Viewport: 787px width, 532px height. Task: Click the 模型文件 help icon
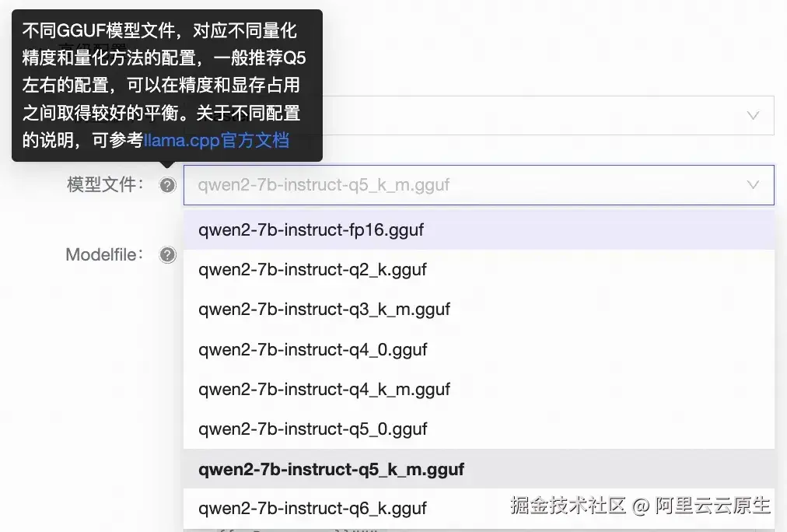(x=167, y=184)
